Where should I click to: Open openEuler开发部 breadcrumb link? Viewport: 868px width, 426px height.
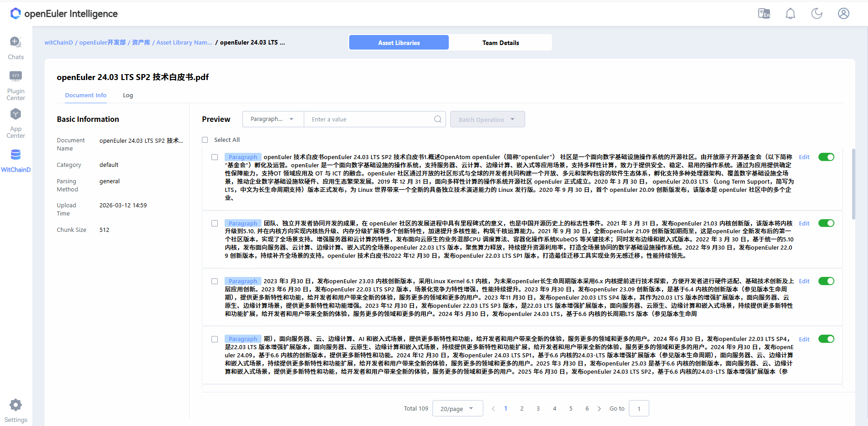(102, 43)
